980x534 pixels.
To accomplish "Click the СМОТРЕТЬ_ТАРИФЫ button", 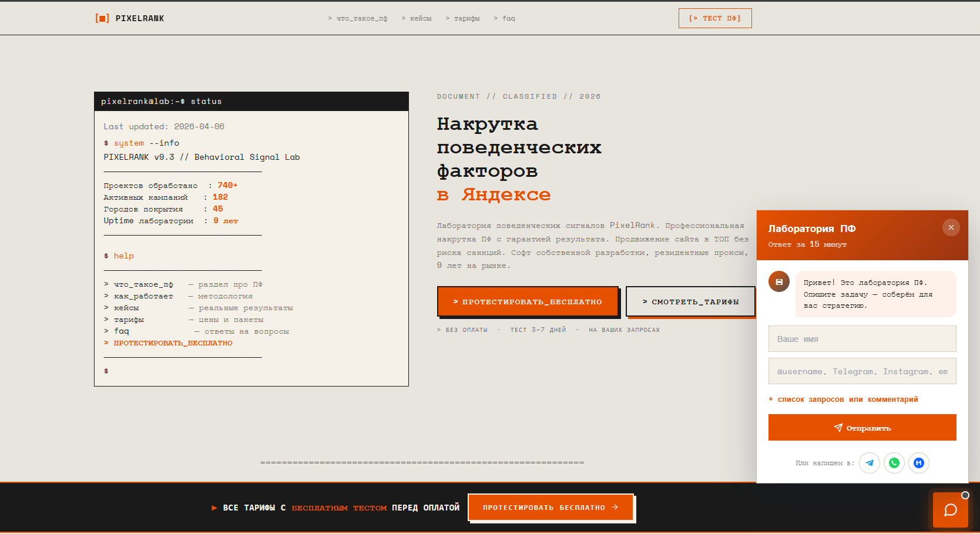I will (x=690, y=301).
